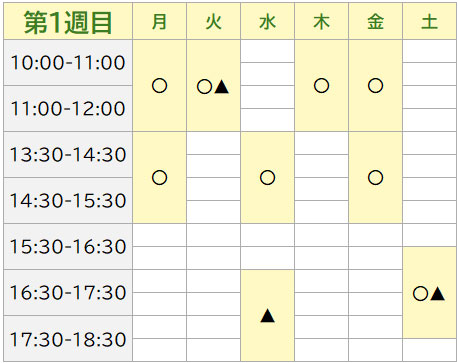Screen dimensions: 458x363
Task: Click the circle-triangle mark in Tuesday morning
Action: [x=213, y=87]
